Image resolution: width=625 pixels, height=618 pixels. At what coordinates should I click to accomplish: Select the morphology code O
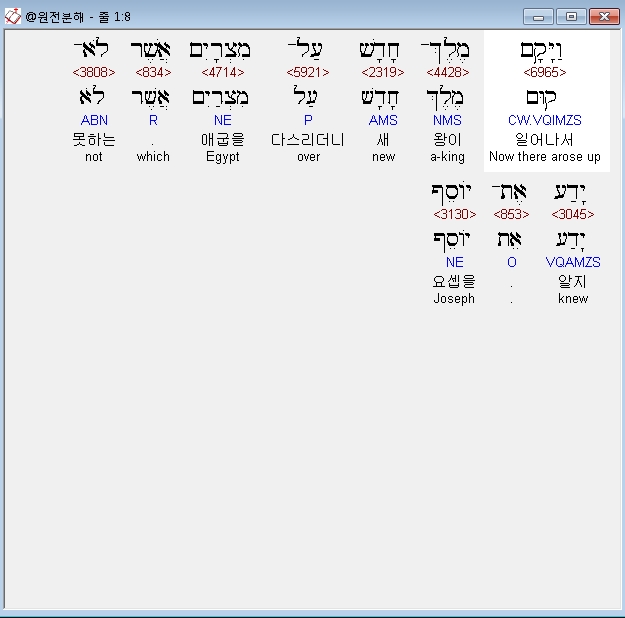(x=512, y=262)
